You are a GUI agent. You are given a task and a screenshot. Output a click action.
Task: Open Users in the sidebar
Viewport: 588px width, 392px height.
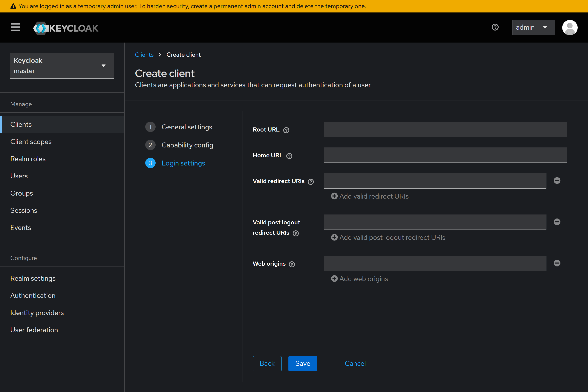[x=62, y=176]
